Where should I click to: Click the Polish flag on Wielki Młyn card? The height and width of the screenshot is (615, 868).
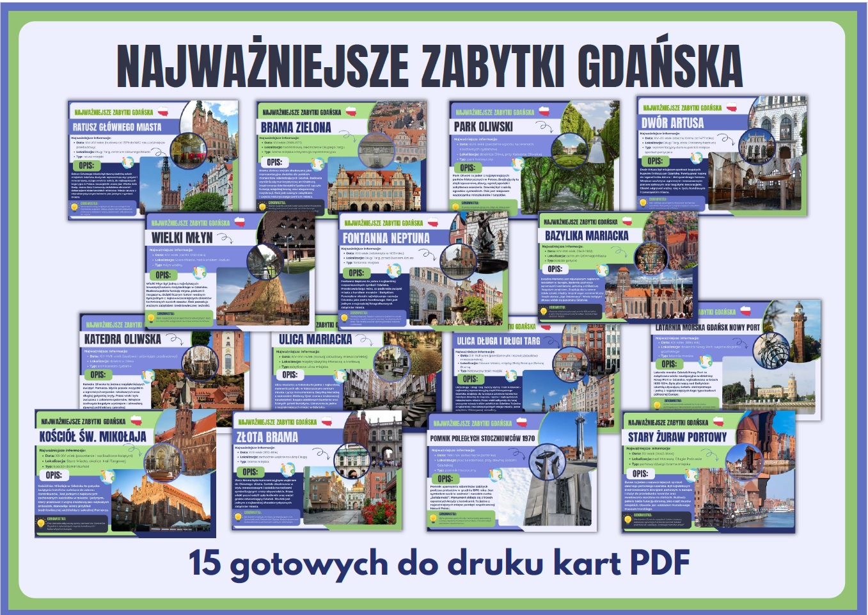coord(240,223)
